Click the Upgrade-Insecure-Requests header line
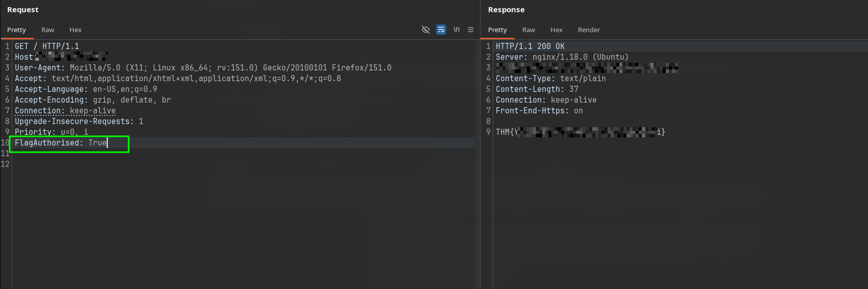Viewport: 868px width, 289px height. point(79,121)
